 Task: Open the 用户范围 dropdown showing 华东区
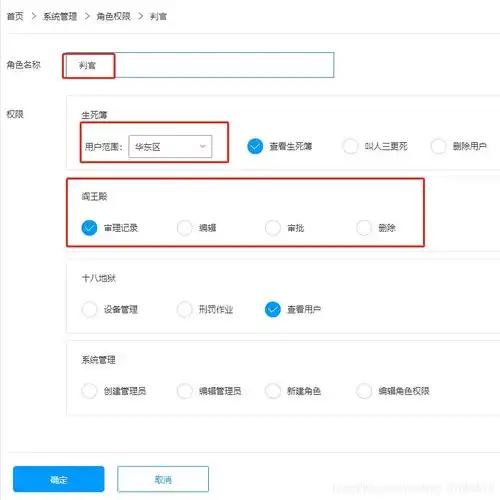click(x=170, y=146)
